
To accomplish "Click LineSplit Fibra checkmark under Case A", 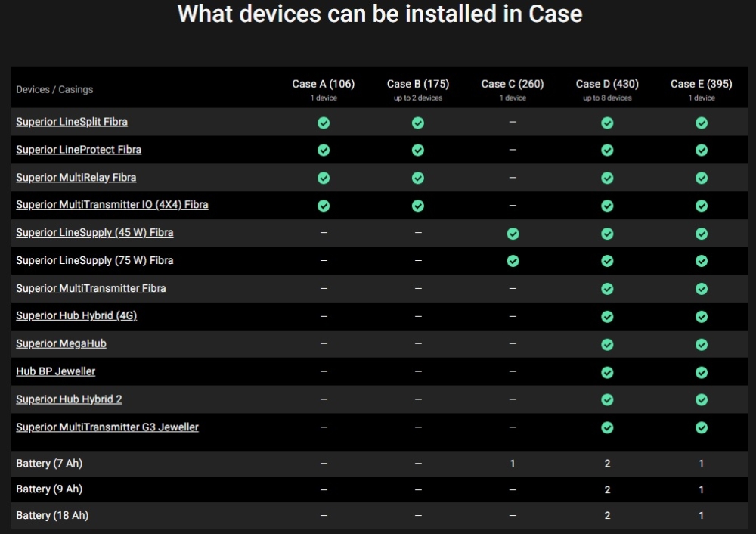I will (324, 123).
